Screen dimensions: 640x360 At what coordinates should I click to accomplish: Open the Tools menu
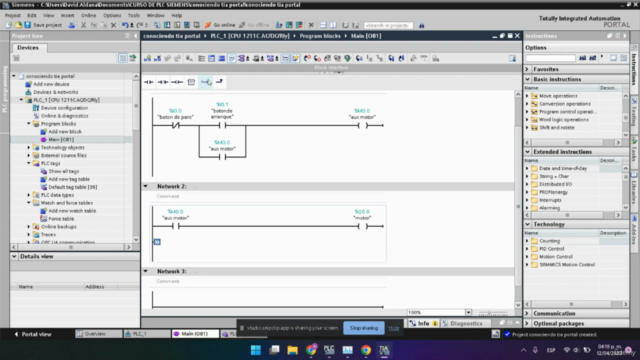click(134, 15)
